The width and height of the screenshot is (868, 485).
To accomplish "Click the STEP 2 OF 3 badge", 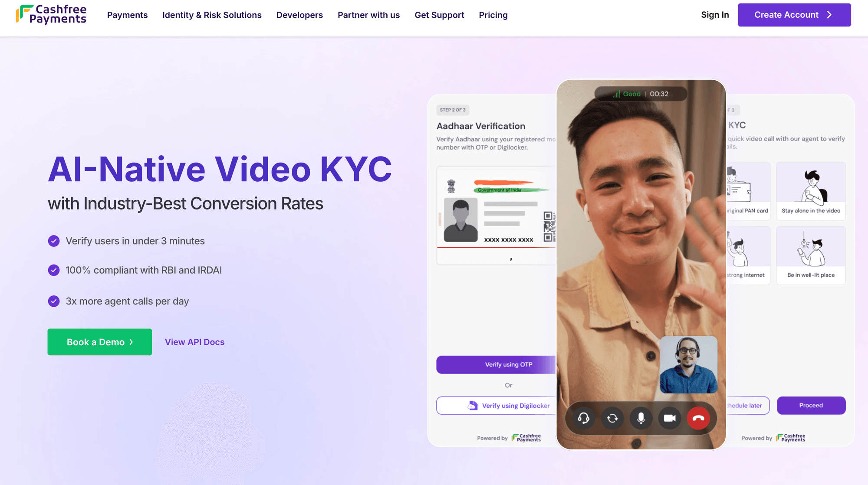I will (x=453, y=110).
